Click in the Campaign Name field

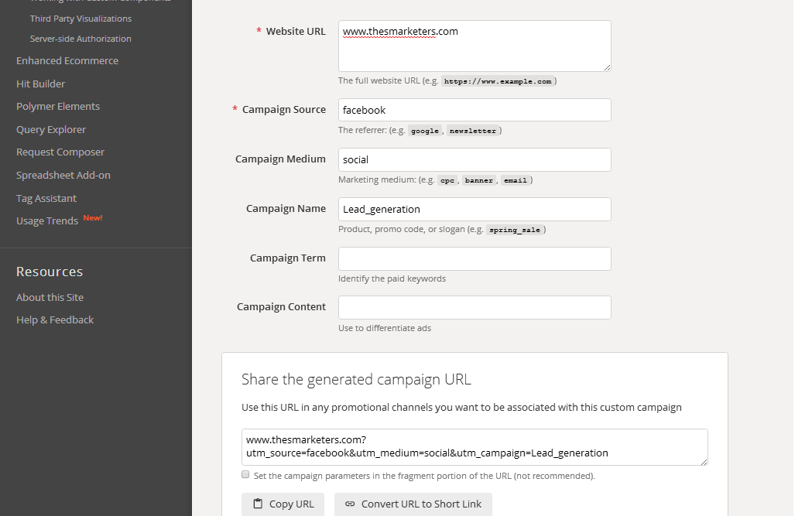475,209
